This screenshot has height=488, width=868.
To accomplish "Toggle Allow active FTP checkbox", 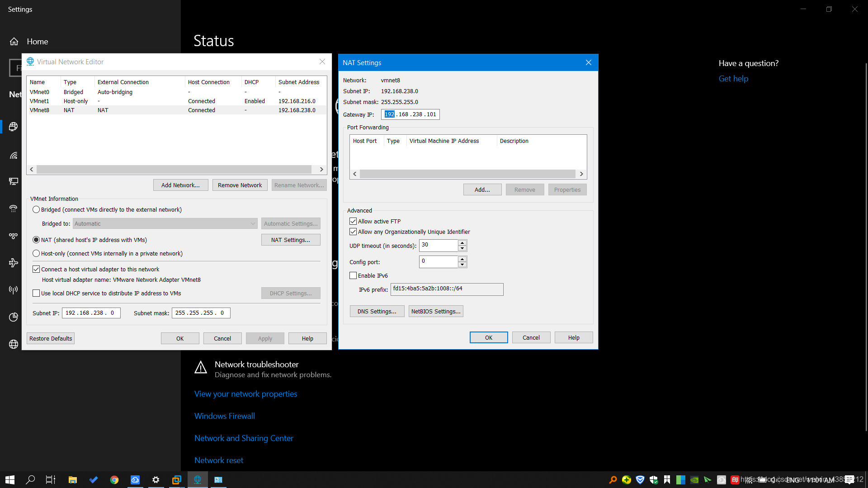I will [353, 222].
